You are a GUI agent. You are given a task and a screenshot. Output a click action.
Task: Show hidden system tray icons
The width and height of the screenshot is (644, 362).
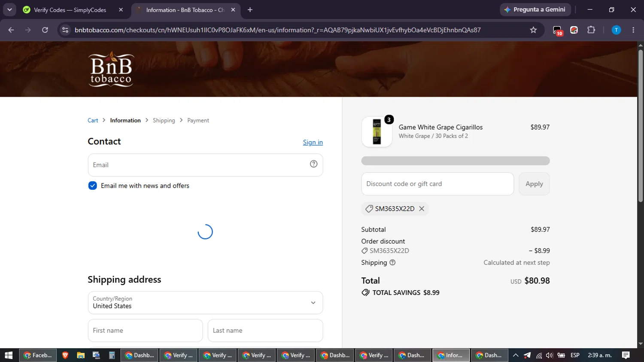(516, 355)
